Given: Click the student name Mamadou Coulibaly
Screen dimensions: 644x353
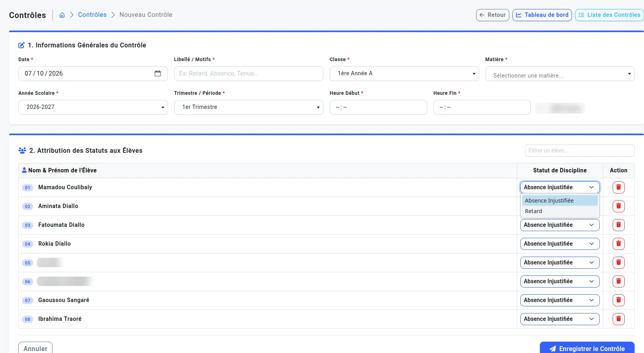Looking at the screenshot, I should 65,187.
